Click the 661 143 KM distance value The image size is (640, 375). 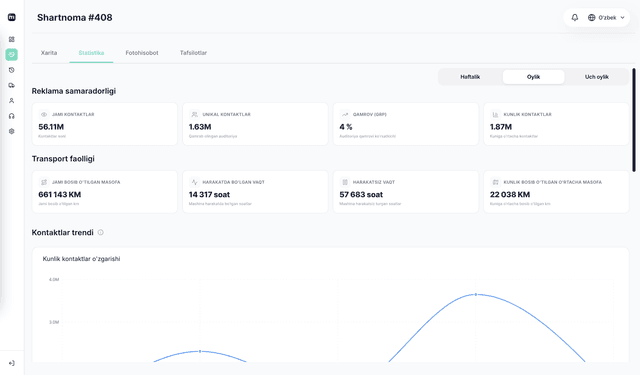point(60,195)
